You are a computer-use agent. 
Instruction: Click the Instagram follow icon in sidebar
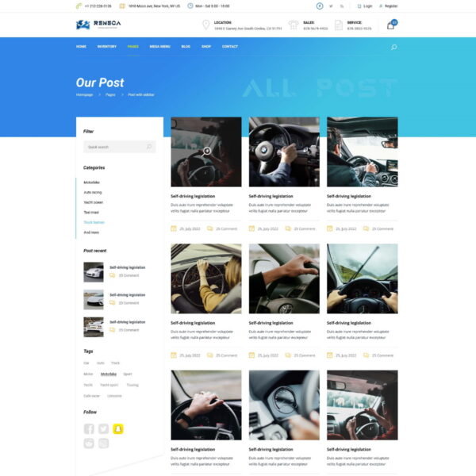(103, 443)
